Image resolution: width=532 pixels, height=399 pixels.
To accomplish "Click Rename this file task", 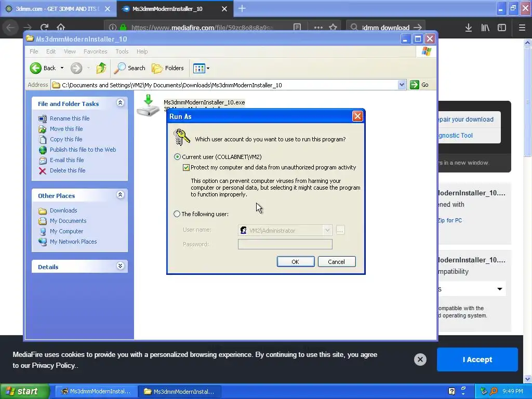I will [70, 118].
